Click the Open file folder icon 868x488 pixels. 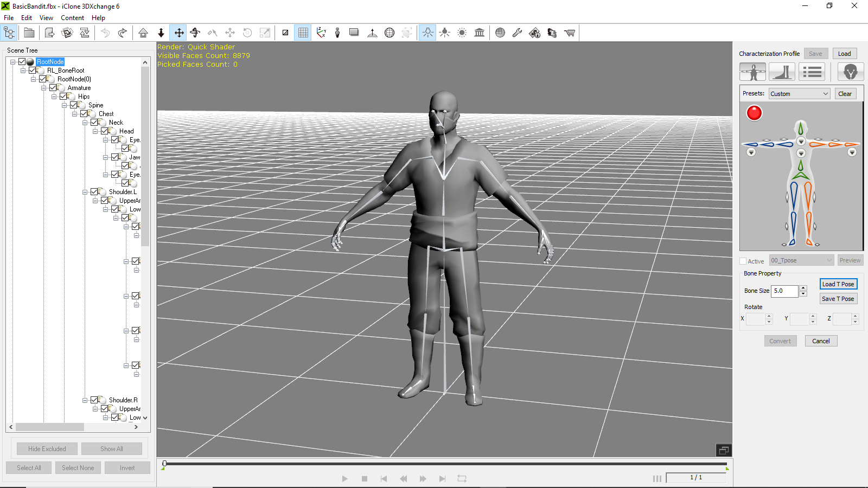click(29, 33)
